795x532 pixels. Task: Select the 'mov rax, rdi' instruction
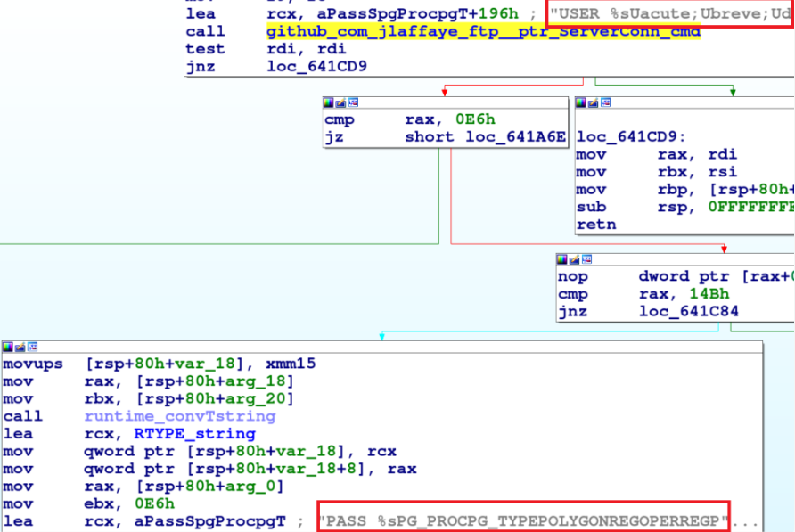pyautogui.click(x=657, y=155)
